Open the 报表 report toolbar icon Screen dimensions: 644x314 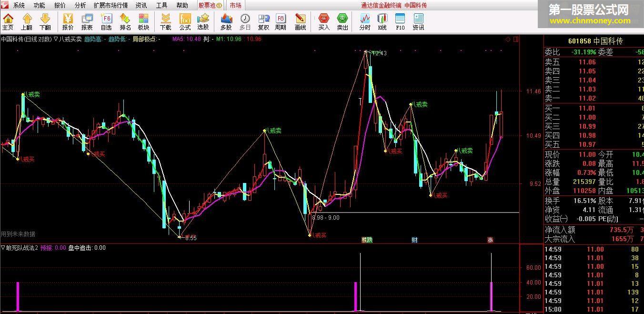click(87, 22)
